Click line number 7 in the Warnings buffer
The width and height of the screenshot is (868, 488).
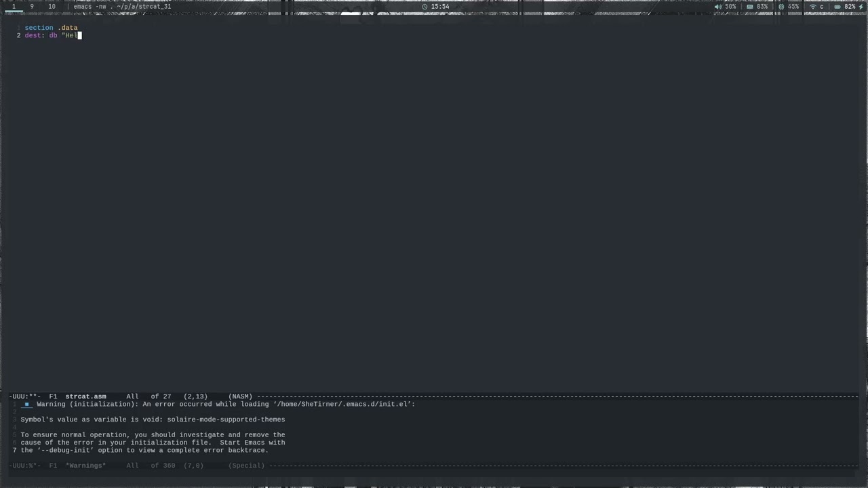[x=14, y=450]
